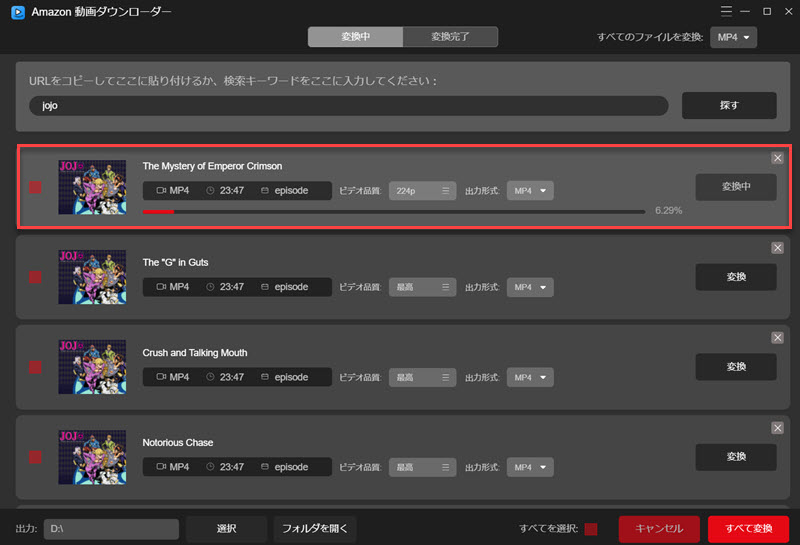This screenshot has height=545, width=800.
Task: Click the episode icon for Crush and Talking Mouth
Action: 265,377
